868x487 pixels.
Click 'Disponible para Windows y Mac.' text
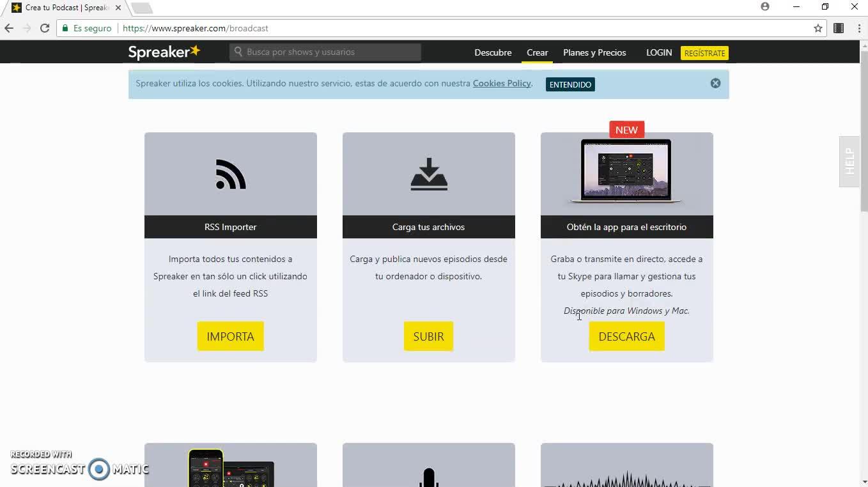[x=626, y=311]
